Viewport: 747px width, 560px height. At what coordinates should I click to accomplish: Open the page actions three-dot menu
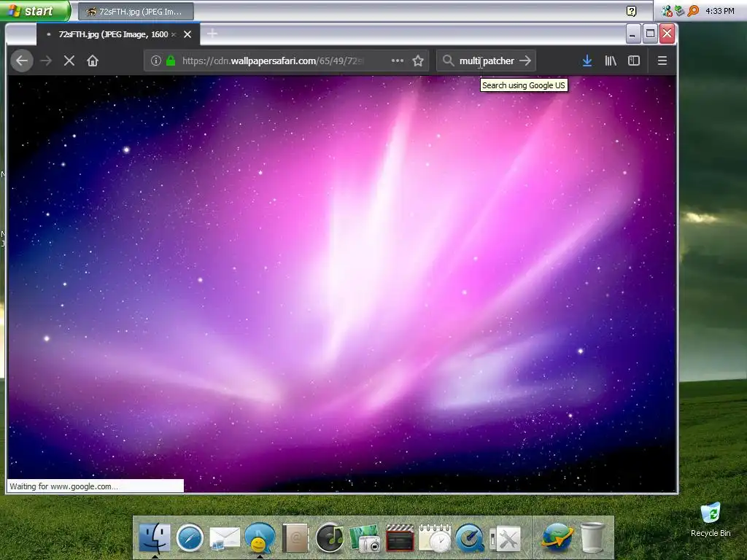click(398, 61)
